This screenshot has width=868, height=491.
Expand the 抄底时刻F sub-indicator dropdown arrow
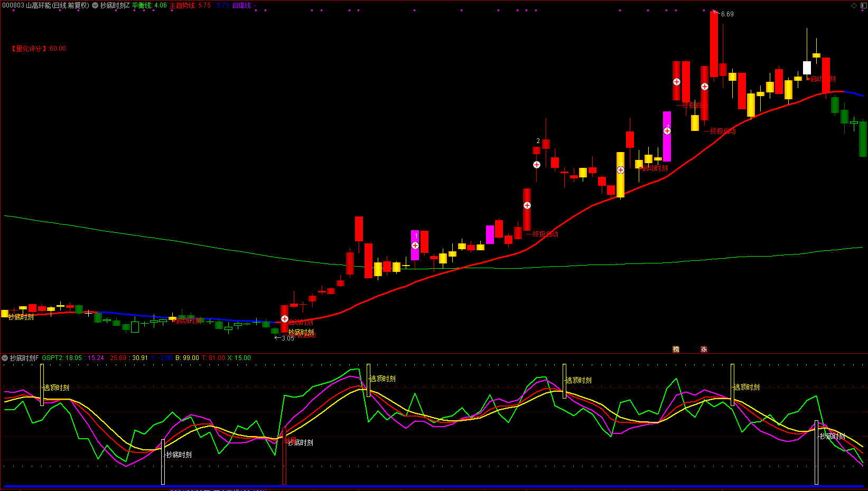click(x=5, y=358)
